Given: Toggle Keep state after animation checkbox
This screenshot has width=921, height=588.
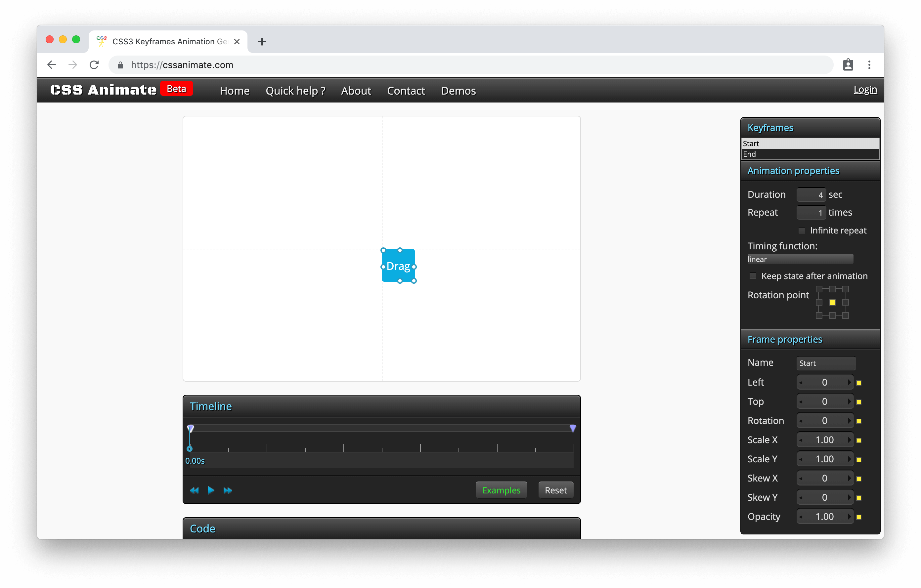Looking at the screenshot, I should point(753,276).
